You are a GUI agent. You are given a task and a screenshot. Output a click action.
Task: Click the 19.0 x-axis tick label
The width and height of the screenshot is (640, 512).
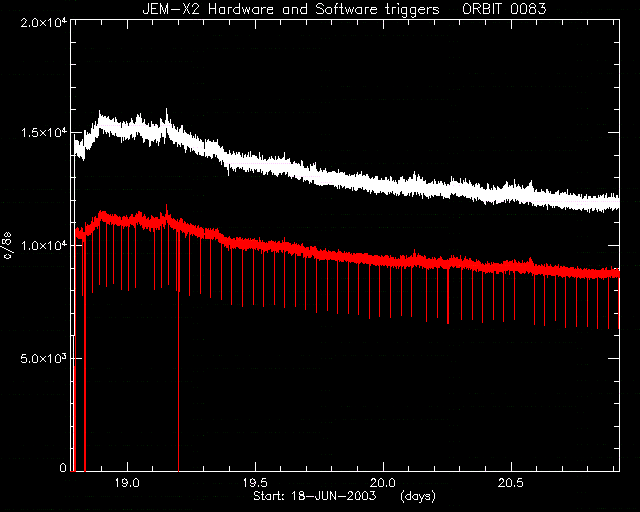127,483
